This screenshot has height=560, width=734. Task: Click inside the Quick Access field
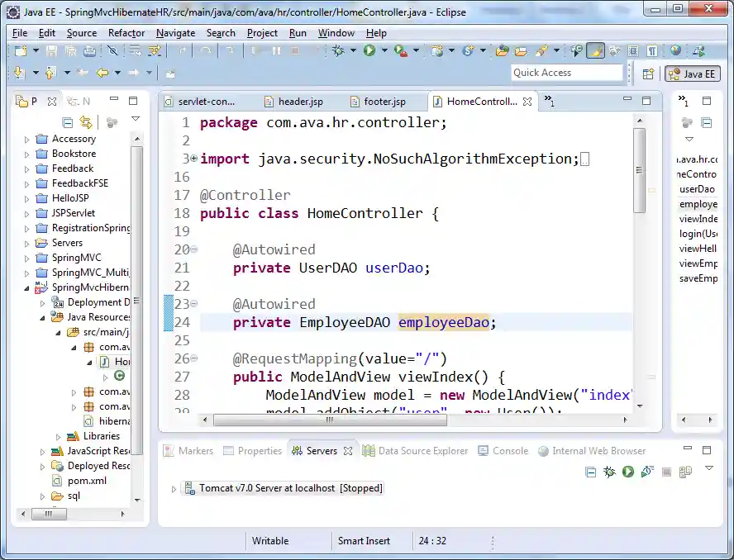[x=567, y=73]
